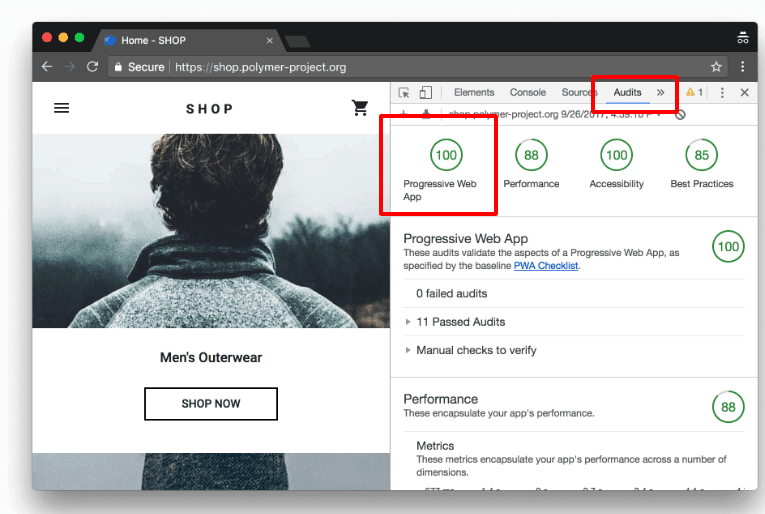765x514 pixels.
Task: Reload the page with refresh icon
Action: coord(92,67)
